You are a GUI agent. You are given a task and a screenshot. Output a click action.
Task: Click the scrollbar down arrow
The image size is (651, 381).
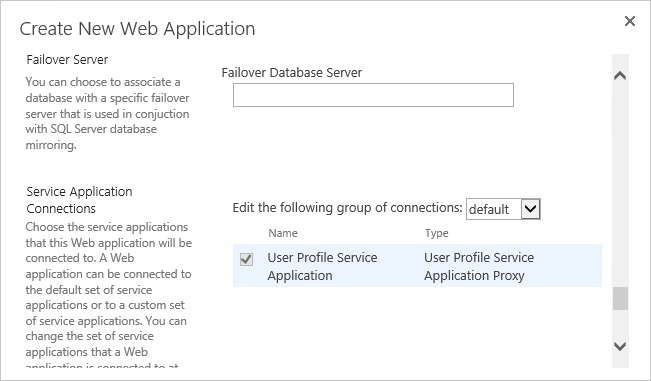[x=620, y=346]
